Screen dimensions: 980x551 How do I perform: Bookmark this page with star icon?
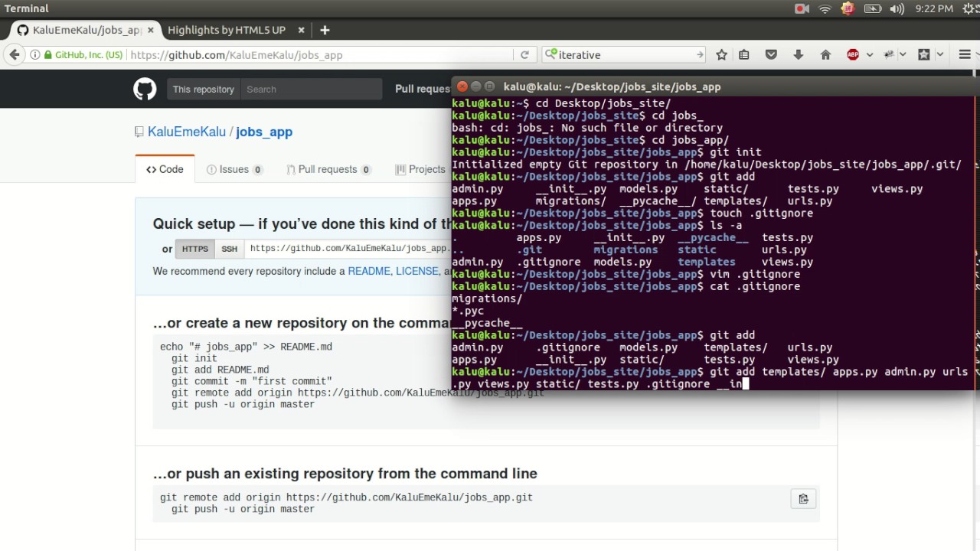[721, 54]
